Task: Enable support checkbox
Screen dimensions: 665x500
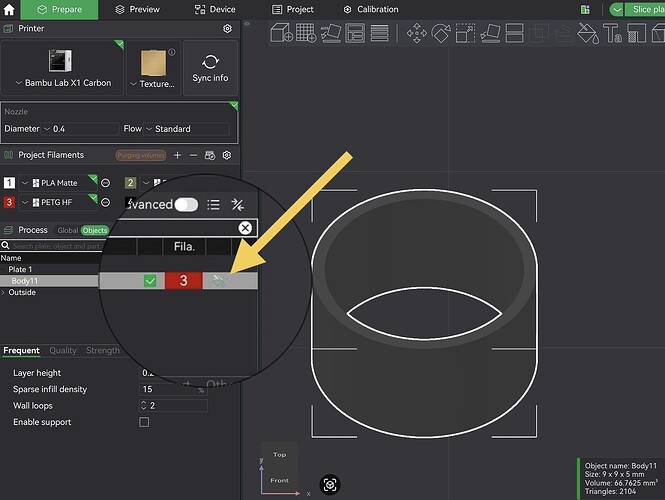Action: pos(144,422)
